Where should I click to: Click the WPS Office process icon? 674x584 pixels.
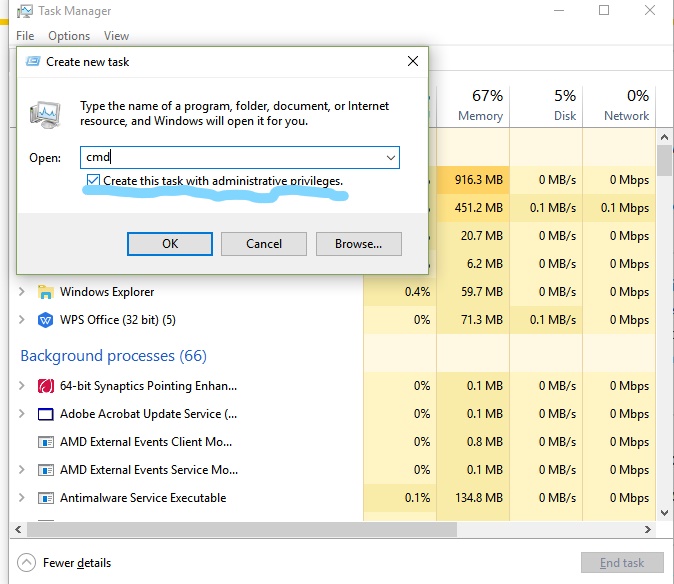pos(45,320)
